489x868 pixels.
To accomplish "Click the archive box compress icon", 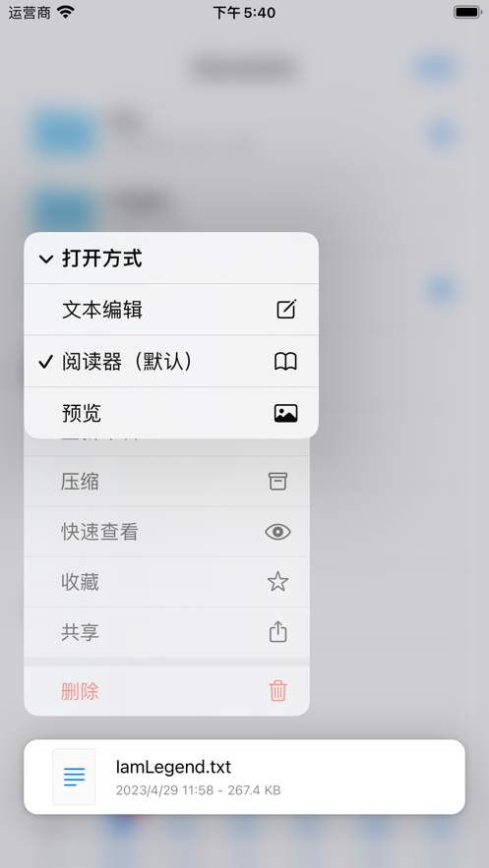I will pos(278,481).
